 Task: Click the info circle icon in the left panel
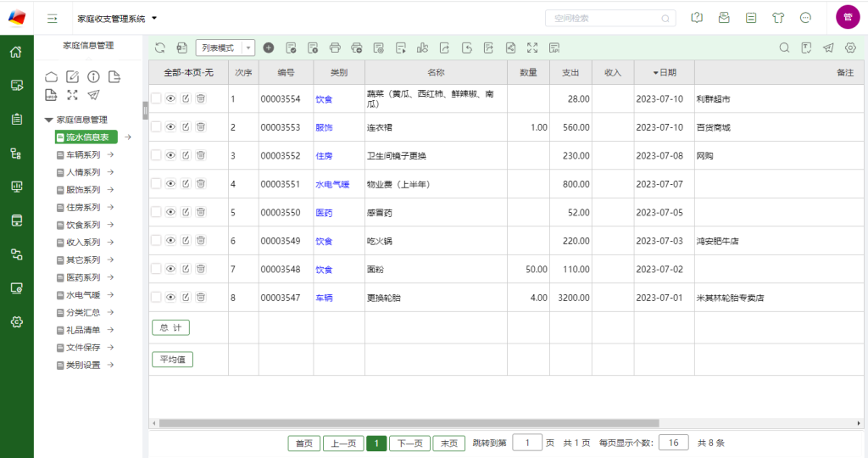click(x=93, y=77)
